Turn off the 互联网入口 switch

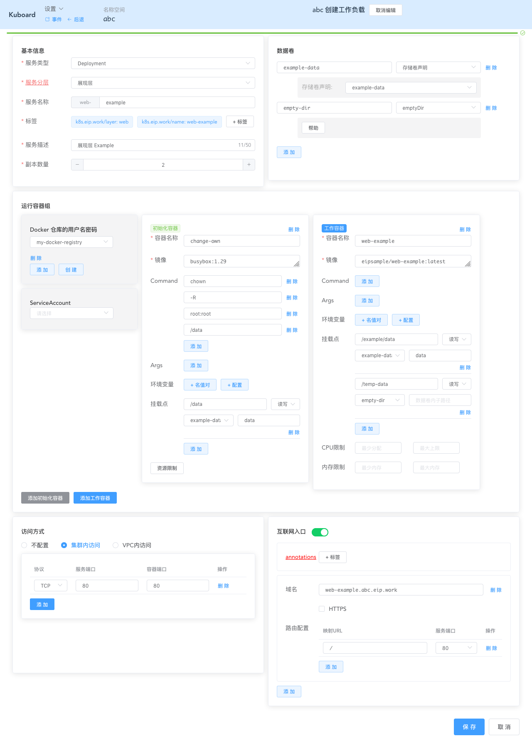click(320, 532)
